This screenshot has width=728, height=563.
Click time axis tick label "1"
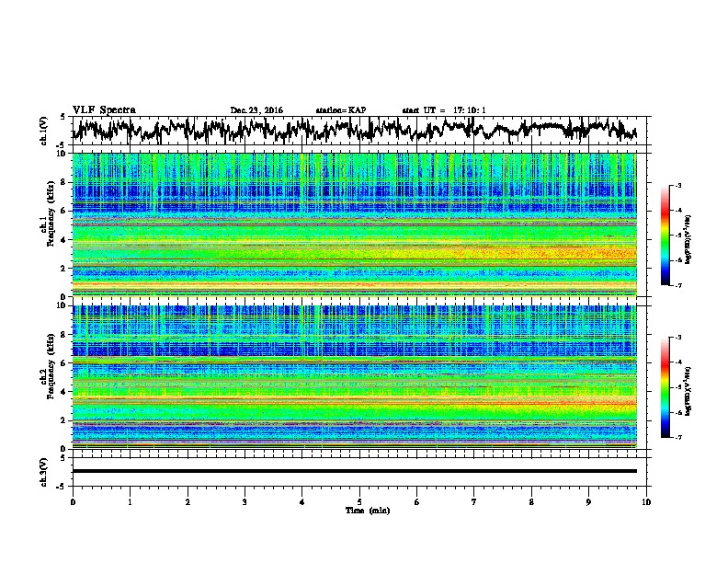[130, 501]
